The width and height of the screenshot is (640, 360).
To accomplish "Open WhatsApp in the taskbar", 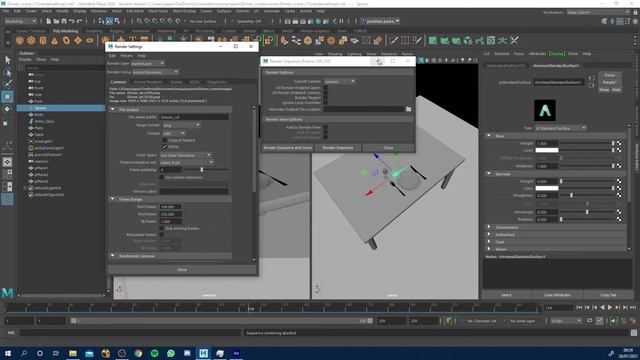I will point(171,353).
